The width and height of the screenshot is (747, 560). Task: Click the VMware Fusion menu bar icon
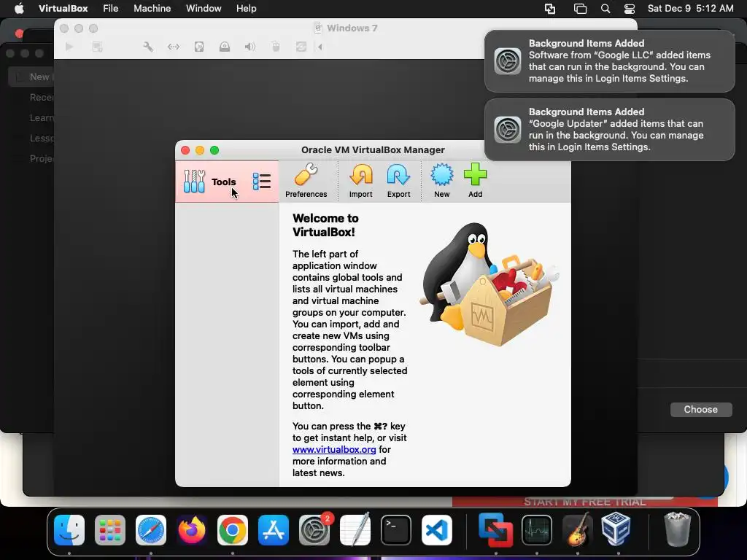550,9
